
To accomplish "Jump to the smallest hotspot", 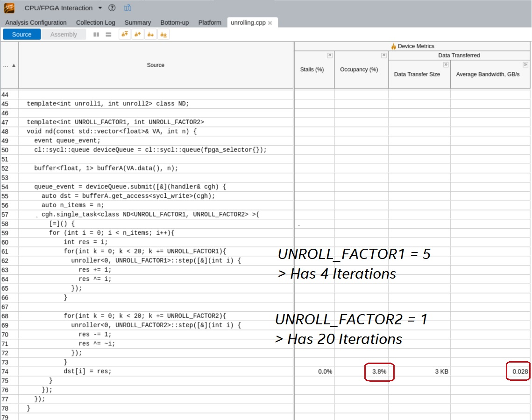I will click(x=163, y=35).
